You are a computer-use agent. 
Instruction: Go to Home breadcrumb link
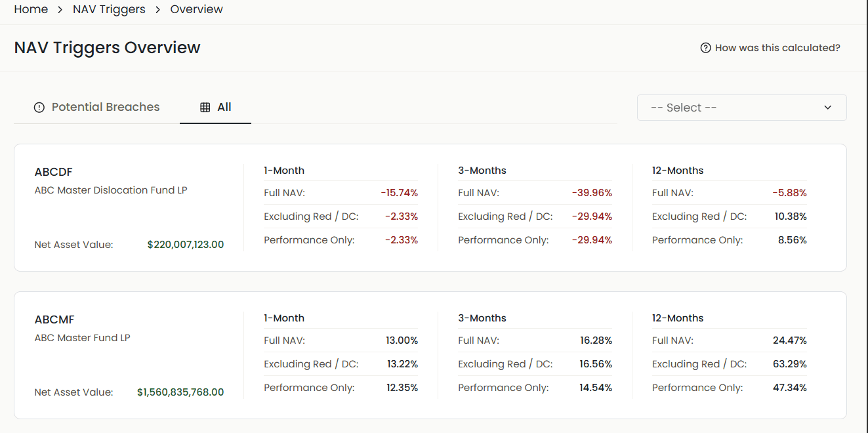coord(31,9)
